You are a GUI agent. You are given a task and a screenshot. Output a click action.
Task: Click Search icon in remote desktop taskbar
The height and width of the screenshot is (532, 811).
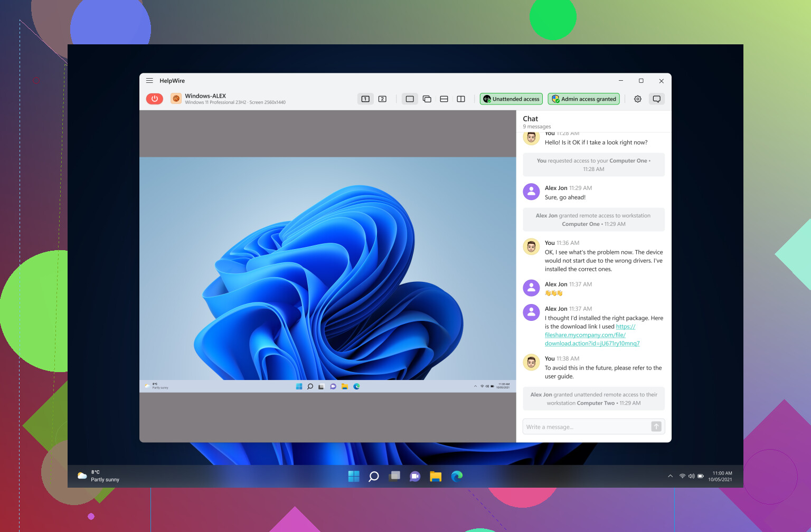click(x=310, y=386)
